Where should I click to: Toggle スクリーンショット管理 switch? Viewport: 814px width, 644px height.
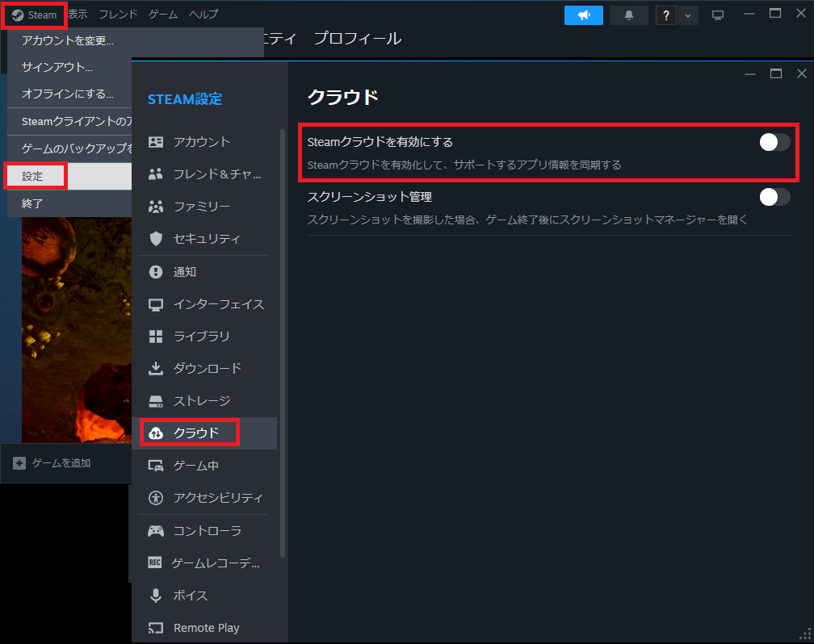pos(774,197)
